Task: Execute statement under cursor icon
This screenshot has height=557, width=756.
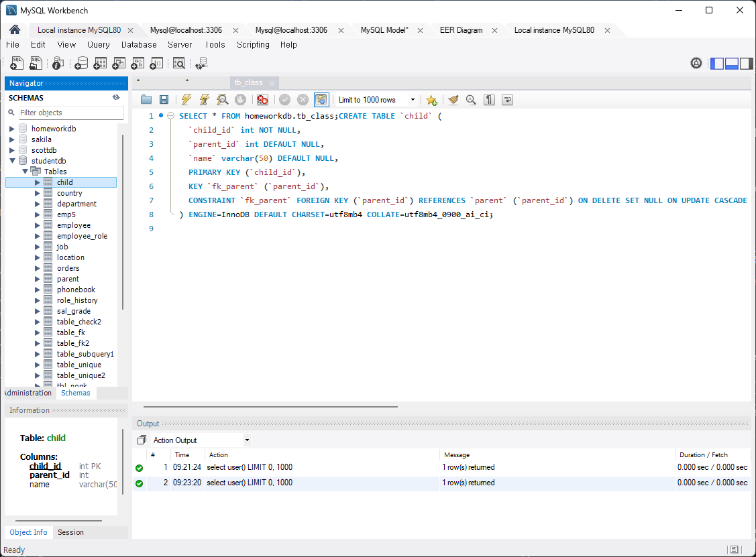Action: tap(205, 100)
